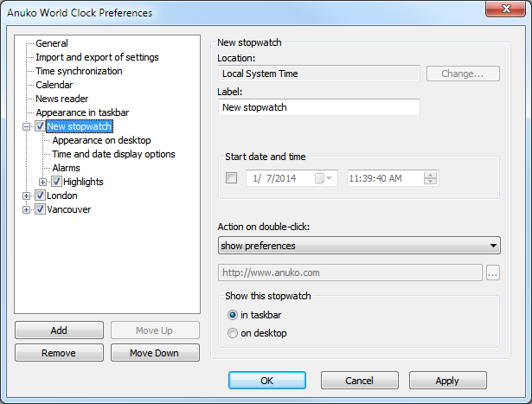Select the 'on desktop' radio option
The width and height of the screenshot is (532, 404).
coord(232,333)
